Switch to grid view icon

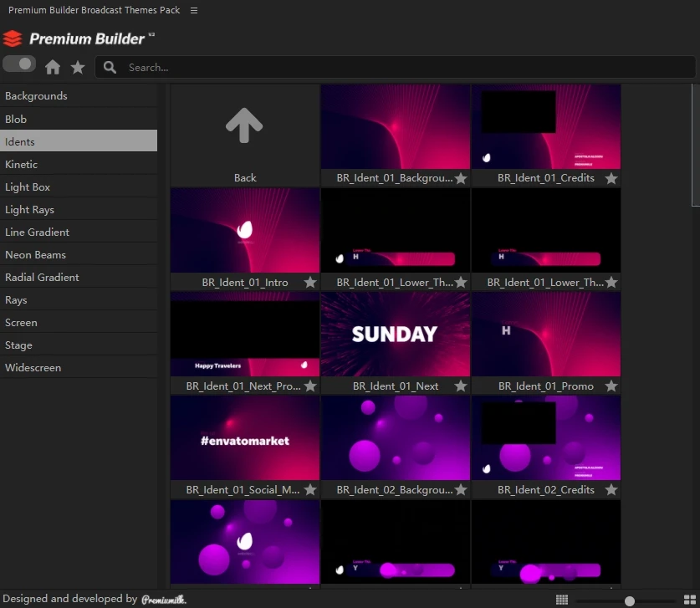(x=562, y=600)
